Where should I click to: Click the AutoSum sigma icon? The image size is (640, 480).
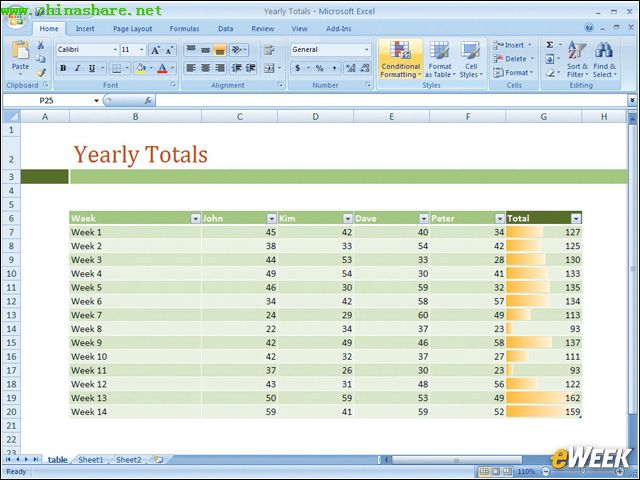click(x=550, y=45)
